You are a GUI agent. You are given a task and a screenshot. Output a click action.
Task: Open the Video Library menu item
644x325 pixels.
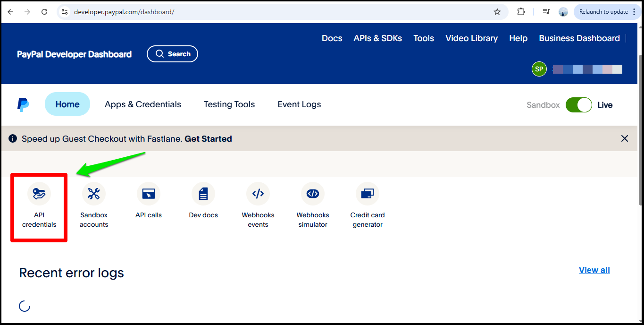pos(472,38)
